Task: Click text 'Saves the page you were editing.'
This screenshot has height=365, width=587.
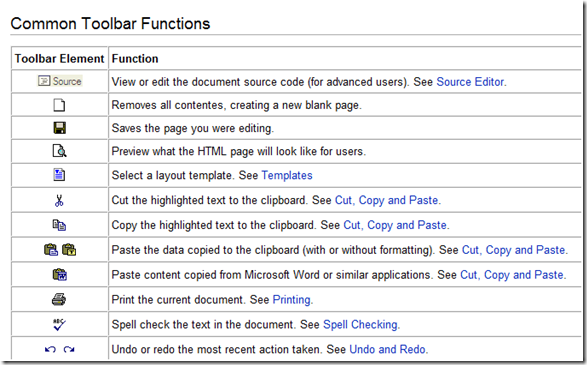Action: 193,128
